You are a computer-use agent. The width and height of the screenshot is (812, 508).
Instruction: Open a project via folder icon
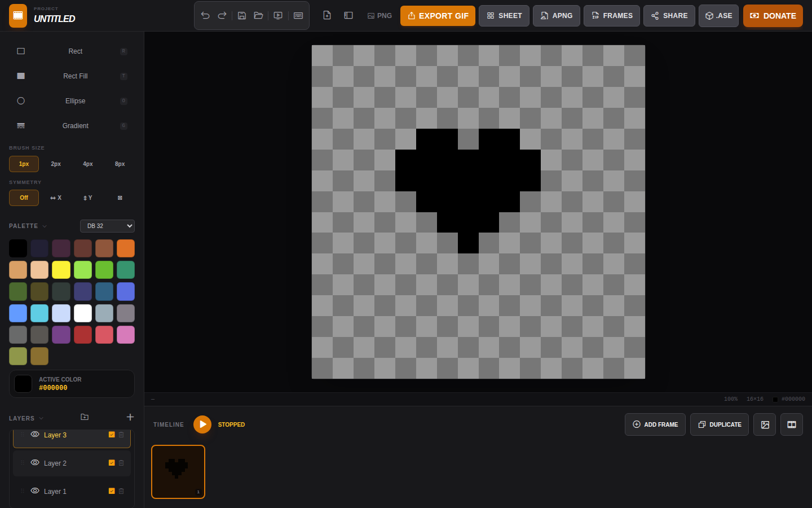(x=258, y=16)
